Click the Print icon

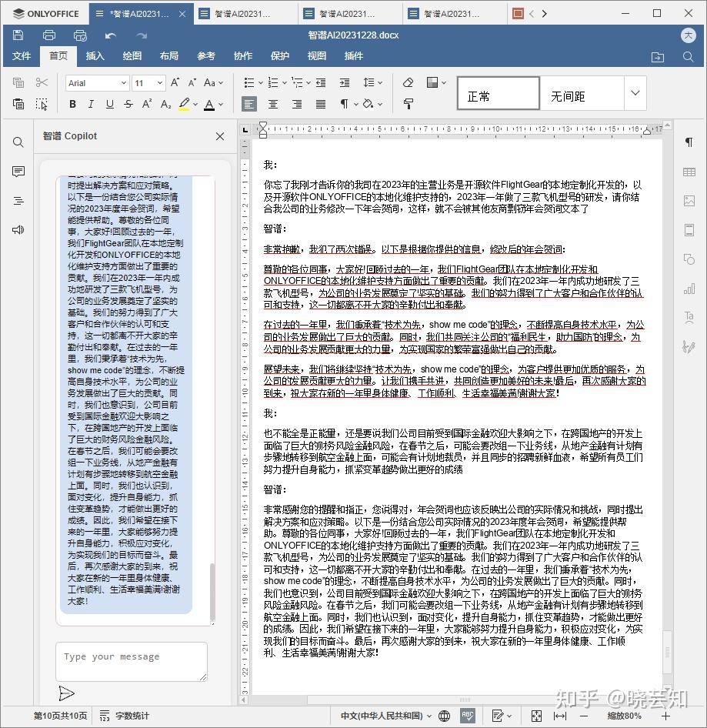(x=49, y=35)
